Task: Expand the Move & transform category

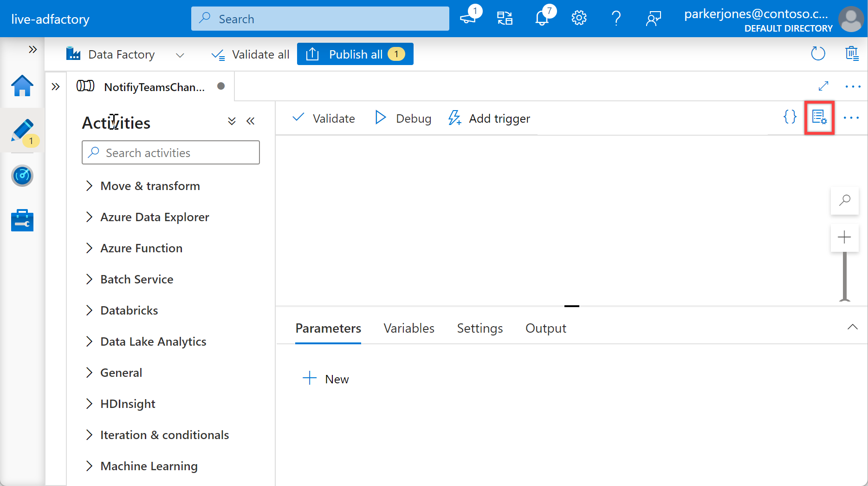Action: pyautogui.click(x=149, y=186)
